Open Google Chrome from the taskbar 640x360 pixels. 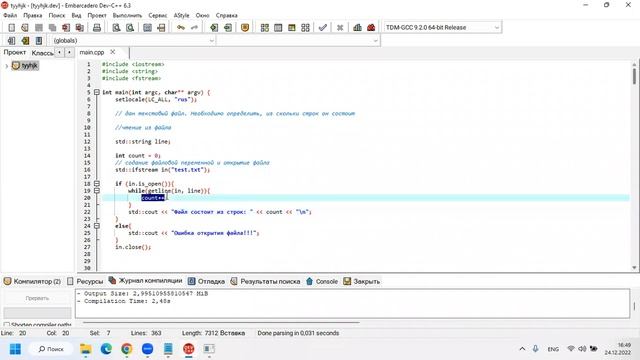coord(127,349)
